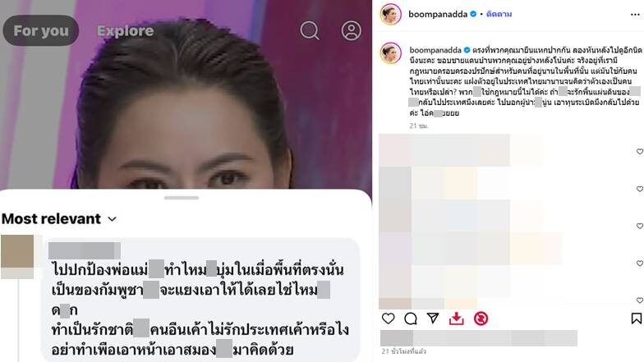Open the comment bubble icon
644x362 pixels.
point(411,318)
